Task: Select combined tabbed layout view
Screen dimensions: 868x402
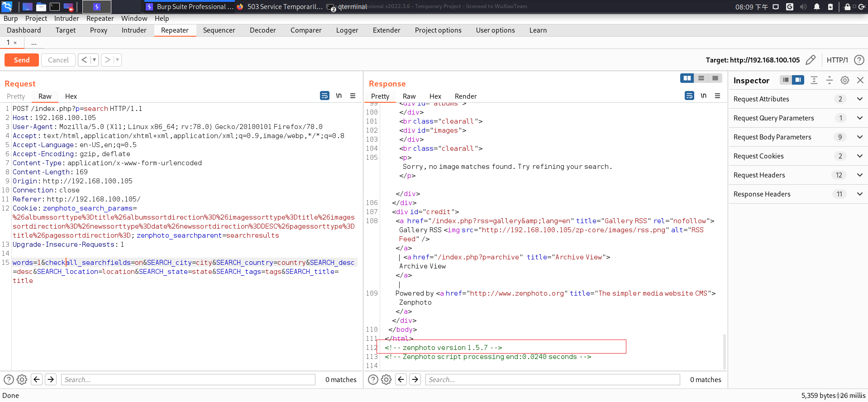Action: pyautogui.click(x=715, y=78)
